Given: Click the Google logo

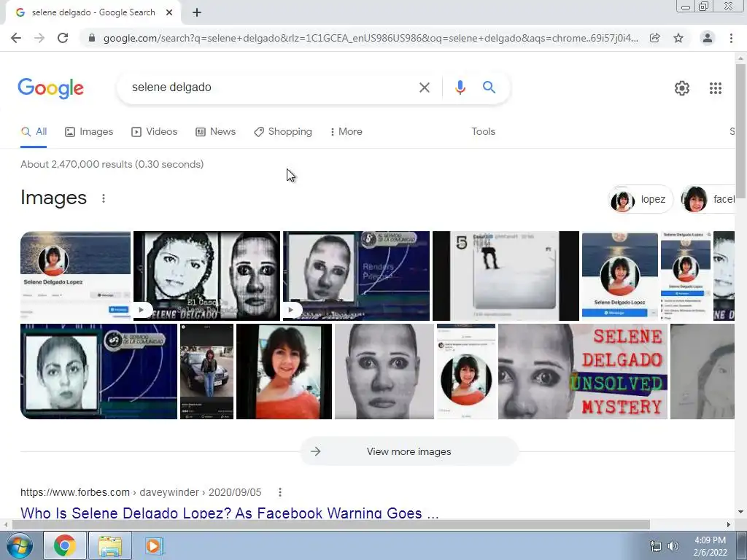Looking at the screenshot, I should coord(51,88).
